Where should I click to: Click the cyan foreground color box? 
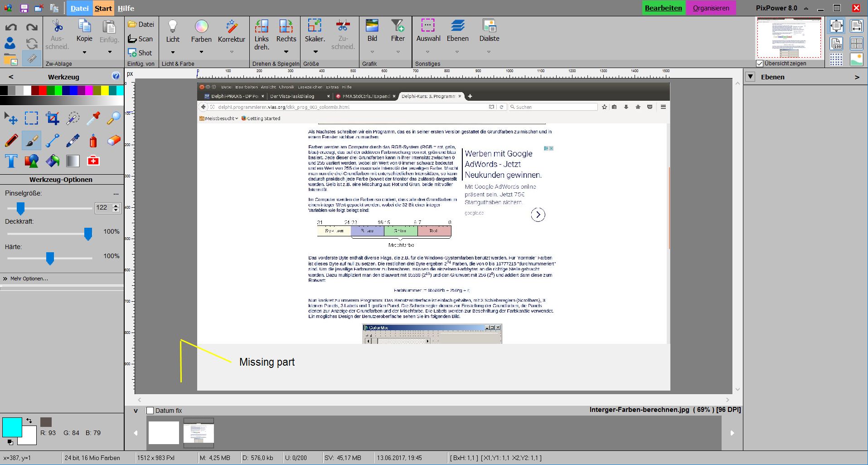[x=12, y=427]
